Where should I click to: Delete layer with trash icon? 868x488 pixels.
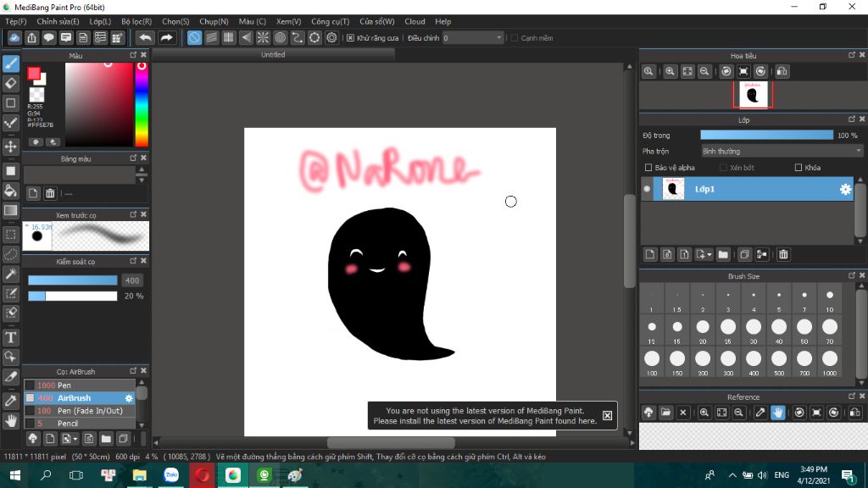click(782, 254)
